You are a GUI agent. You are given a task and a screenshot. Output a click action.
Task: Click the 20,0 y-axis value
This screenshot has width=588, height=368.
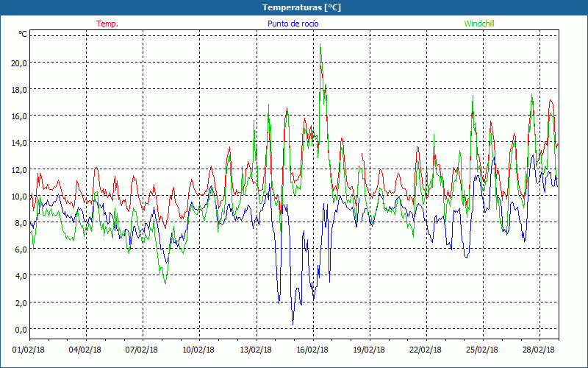(19, 63)
